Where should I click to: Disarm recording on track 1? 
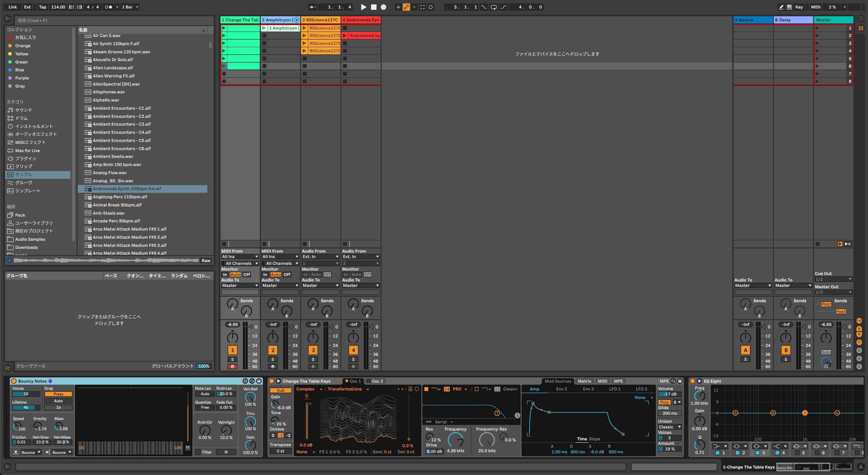pyautogui.click(x=232, y=367)
